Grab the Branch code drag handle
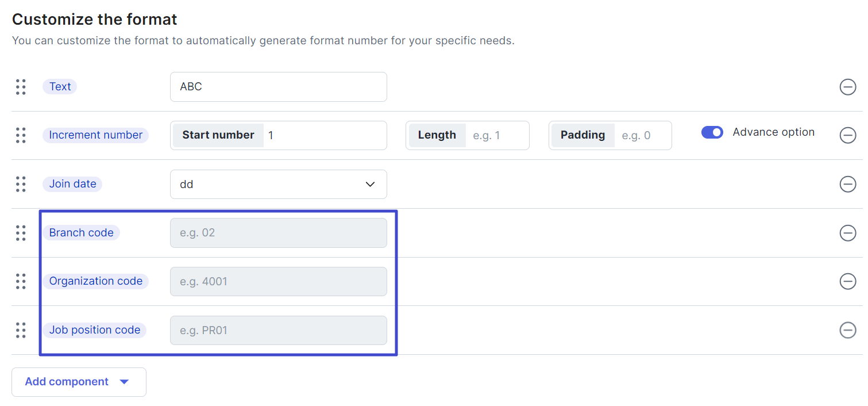 [x=21, y=233]
